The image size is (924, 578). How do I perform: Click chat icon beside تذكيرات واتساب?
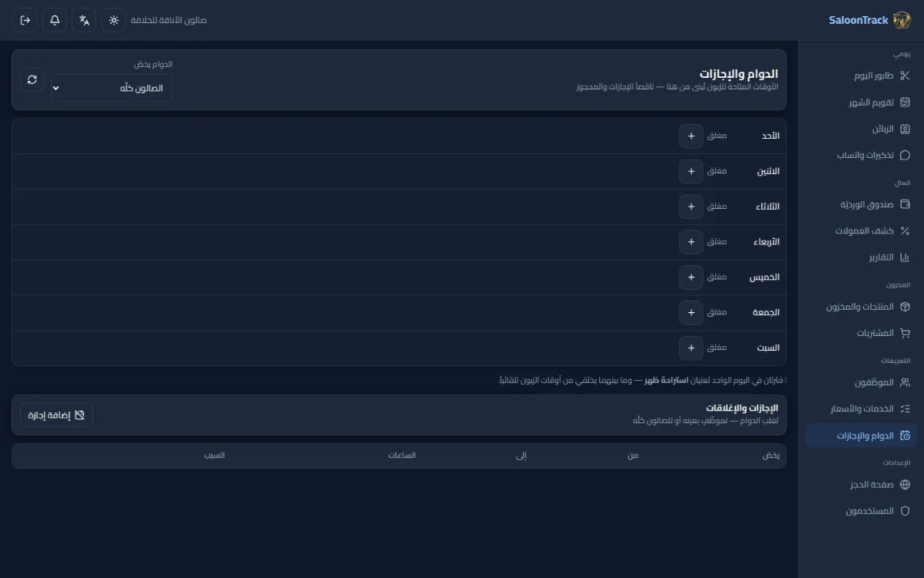[x=905, y=155]
